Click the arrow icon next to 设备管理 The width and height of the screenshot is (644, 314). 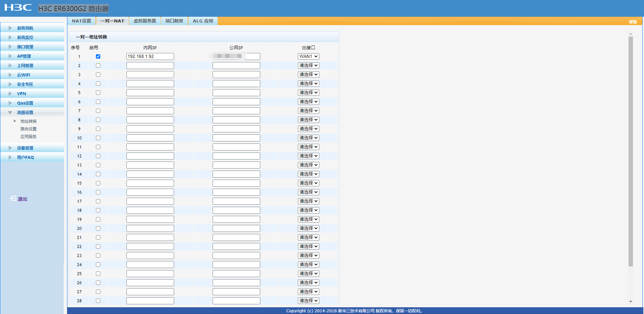(10, 148)
